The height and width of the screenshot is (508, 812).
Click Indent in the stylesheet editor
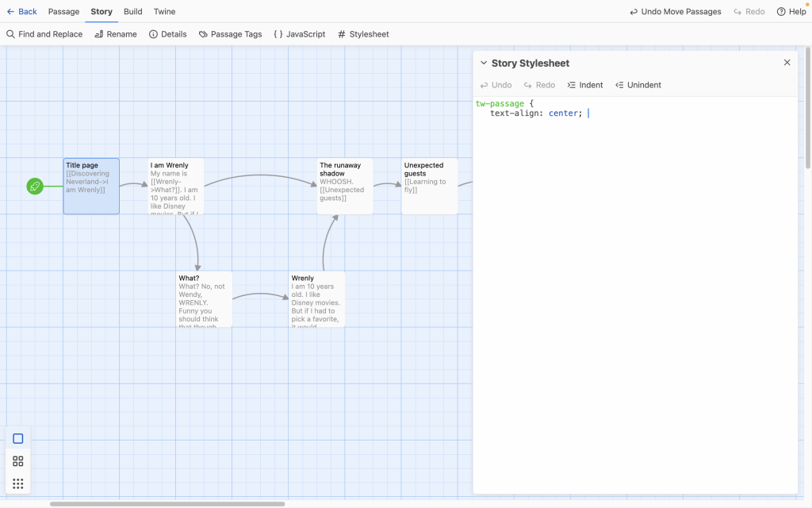pyautogui.click(x=585, y=85)
